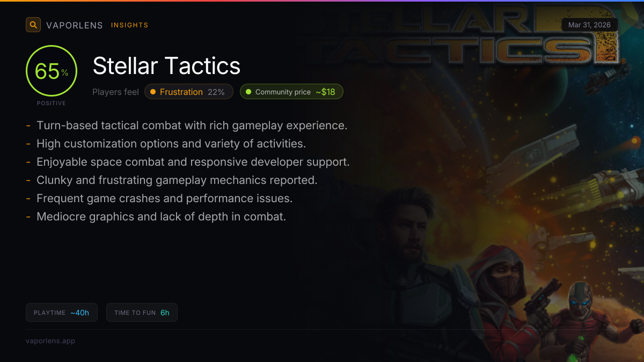The height and width of the screenshot is (362, 644).
Task: Click the clunky gameplay mechanics bullet
Action: tap(177, 180)
